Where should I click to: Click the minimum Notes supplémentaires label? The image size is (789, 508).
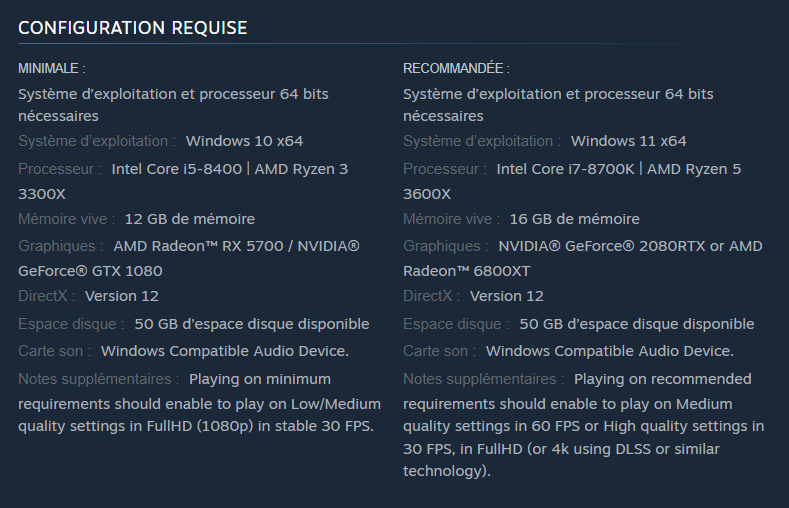click(99, 379)
